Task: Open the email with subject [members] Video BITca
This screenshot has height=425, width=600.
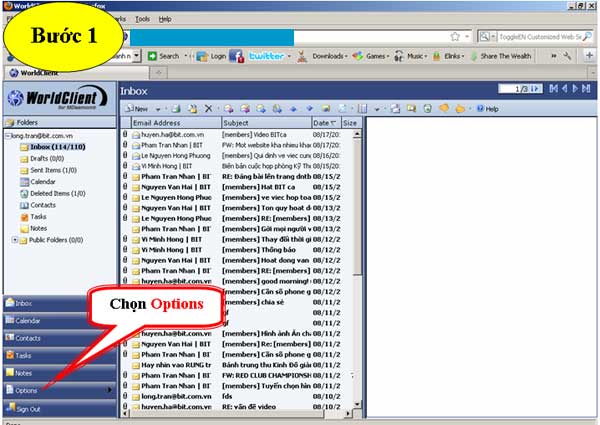Action: click(254, 135)
